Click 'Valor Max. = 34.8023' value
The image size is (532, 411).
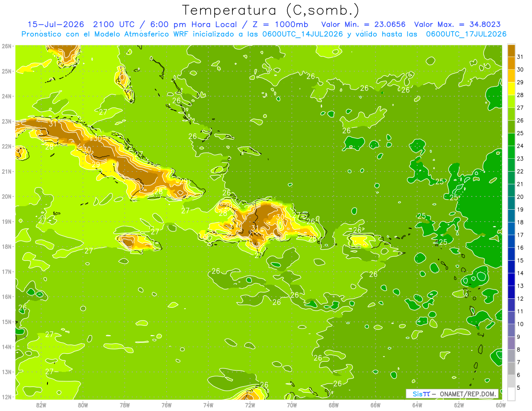tap(458, 24)
